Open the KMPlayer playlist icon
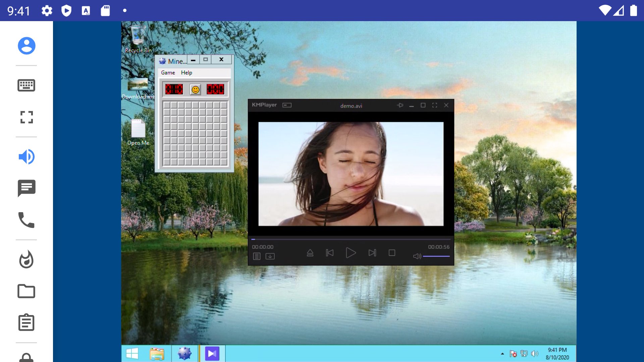 coord(257,256)
